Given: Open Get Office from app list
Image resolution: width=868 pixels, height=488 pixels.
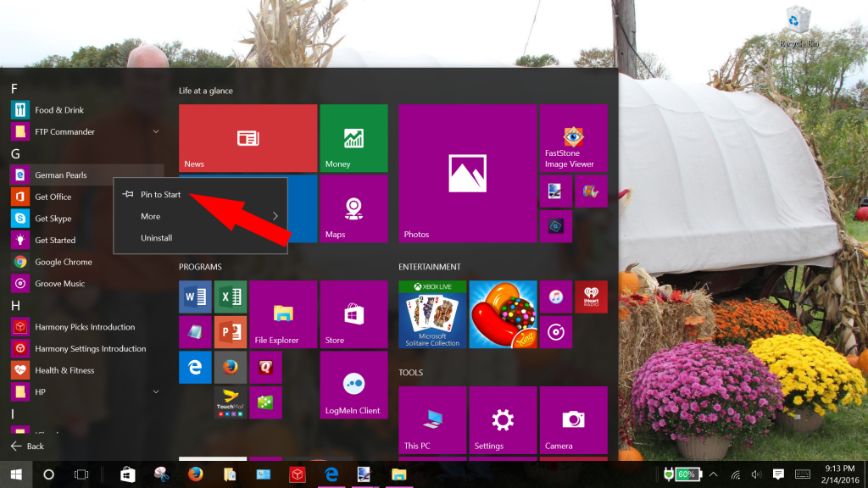Looking at the screenshot, I should 87,197.
